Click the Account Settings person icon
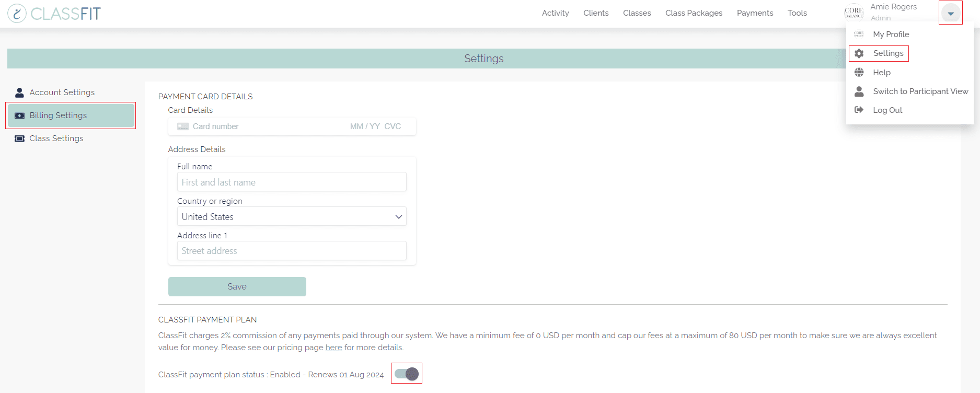Viewport: 980px width, 393px height. (19, 93)
